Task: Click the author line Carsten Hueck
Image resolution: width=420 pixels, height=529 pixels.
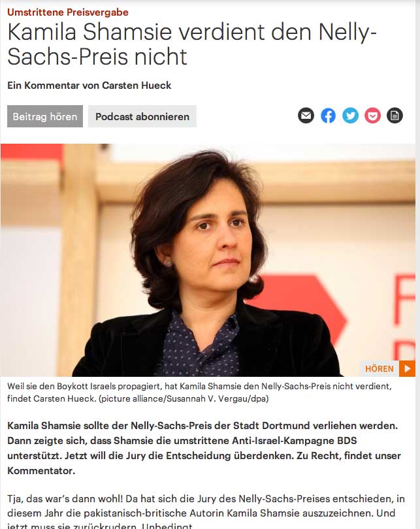Action: (x=89, y=86)
